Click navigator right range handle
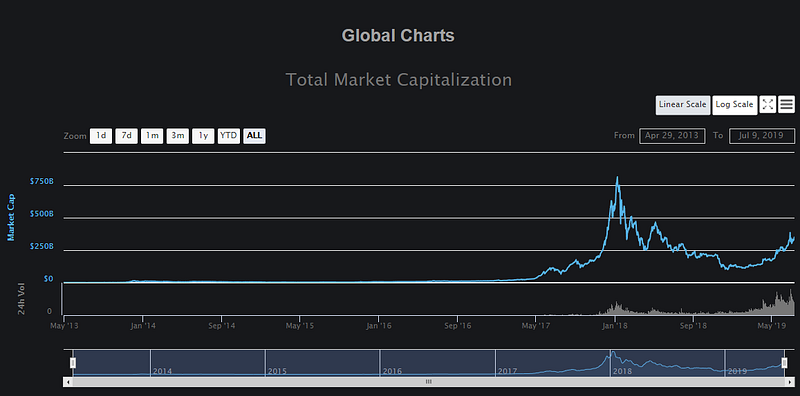This screenshot has width=800, height=396. [x=784, y=363]
